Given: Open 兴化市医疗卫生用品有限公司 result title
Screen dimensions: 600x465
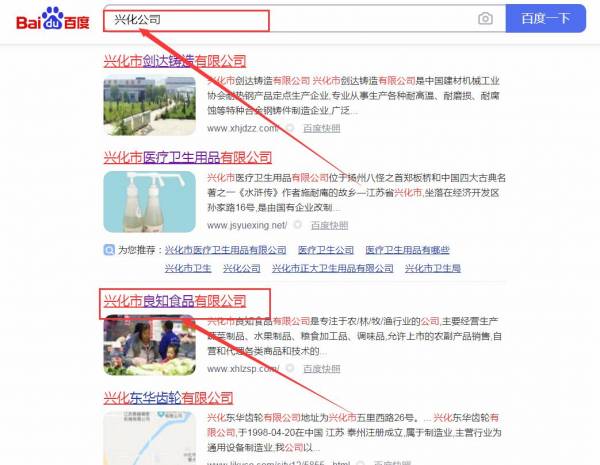Looking at the screenshot, I should (x=188, y=157).
